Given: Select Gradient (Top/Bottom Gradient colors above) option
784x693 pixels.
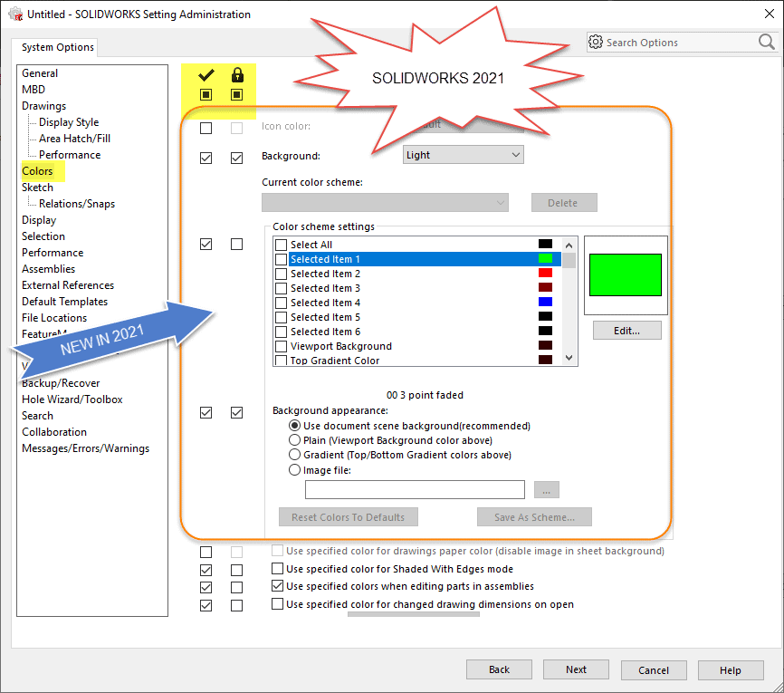Looking at the screenshot, I should (x=294, y=455).
